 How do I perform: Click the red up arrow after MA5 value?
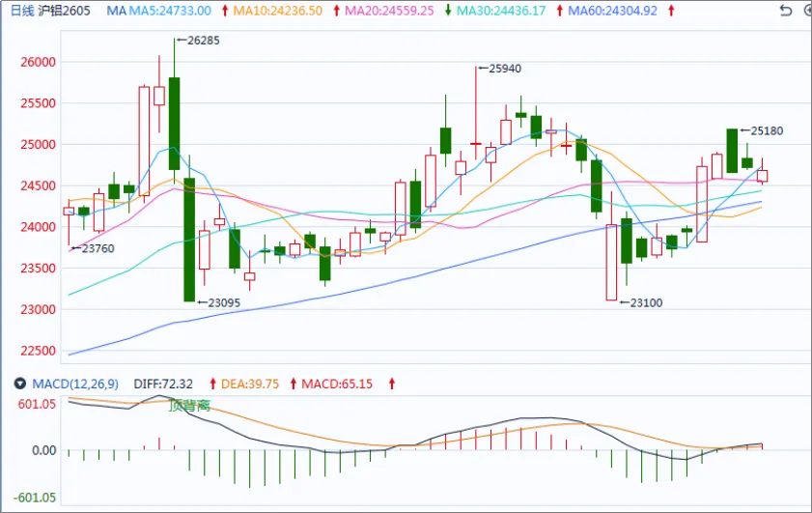225,11
